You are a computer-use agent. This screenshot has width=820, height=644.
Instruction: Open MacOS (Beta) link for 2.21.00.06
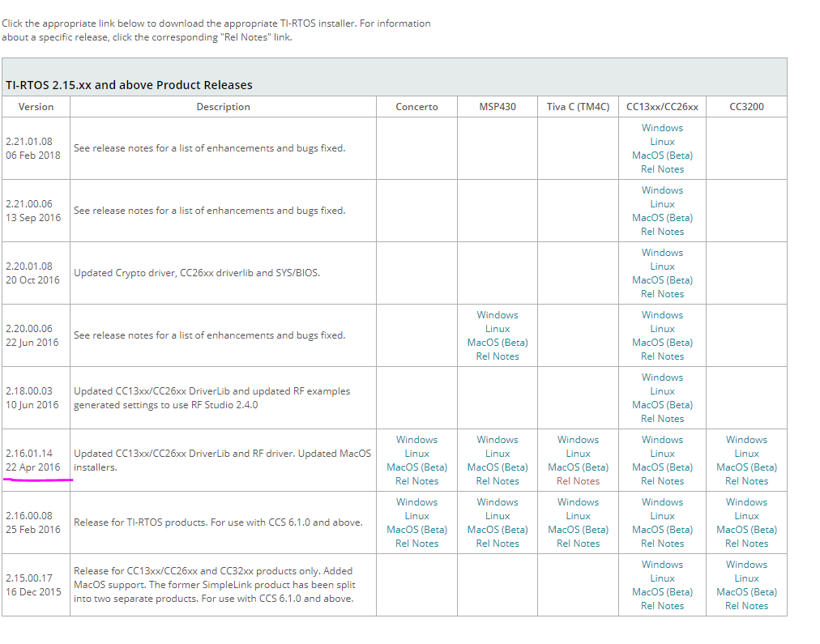pyautogui.click(x=662, y=217)
